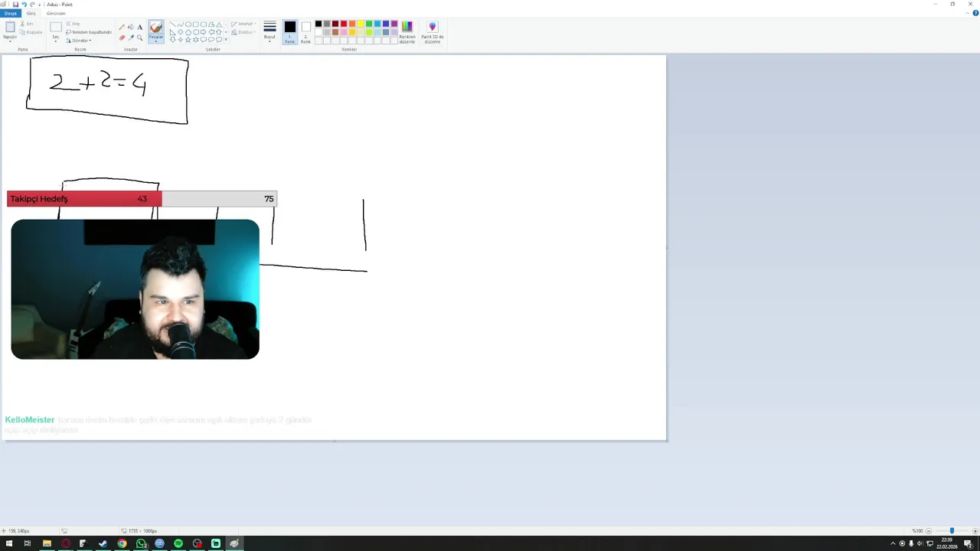The width and height of the screenshot is (980, 551).
Task: Open the Ana hat outline dropdown
Action: pos(244,24)
